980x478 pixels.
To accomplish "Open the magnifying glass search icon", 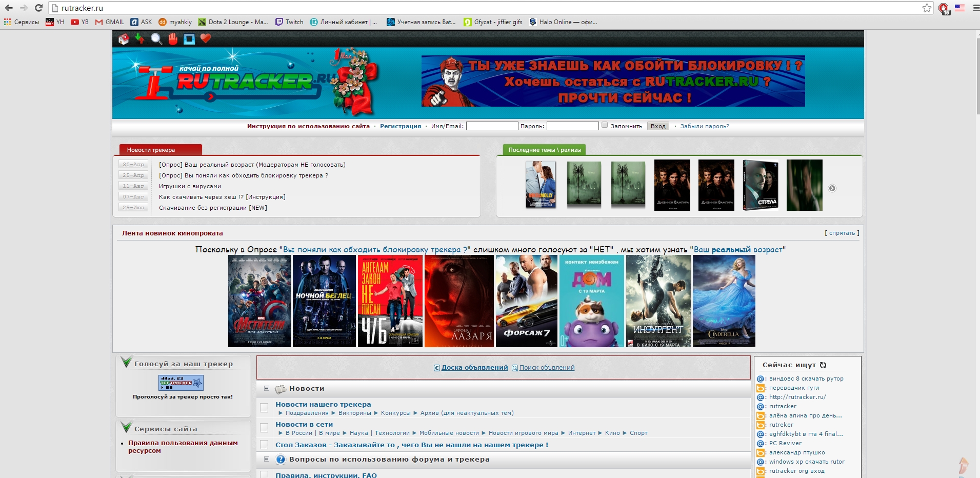I will pyautogui.click(x=156, y=39).
